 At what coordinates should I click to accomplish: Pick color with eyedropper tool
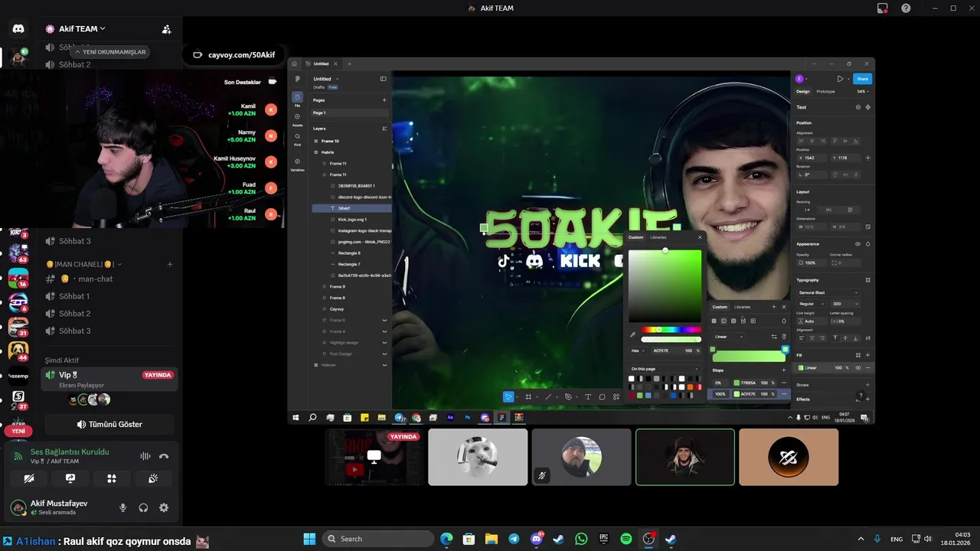(x=633, y=334)
